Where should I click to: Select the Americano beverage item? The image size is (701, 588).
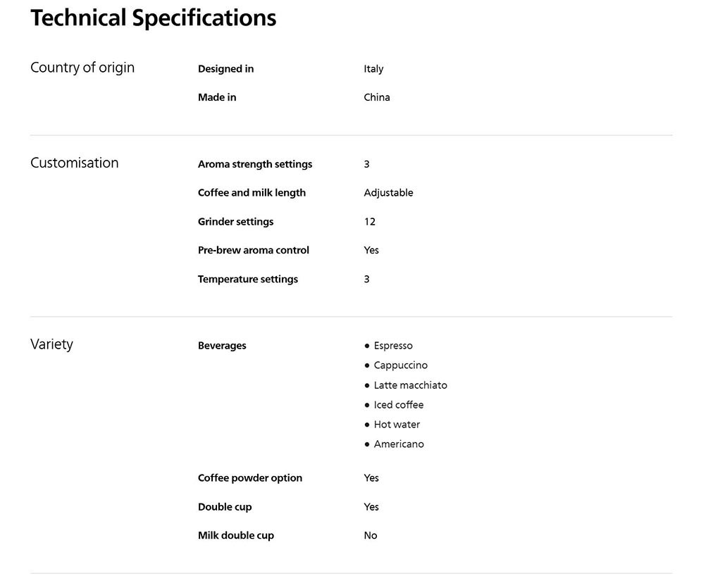tap(398, 444)
